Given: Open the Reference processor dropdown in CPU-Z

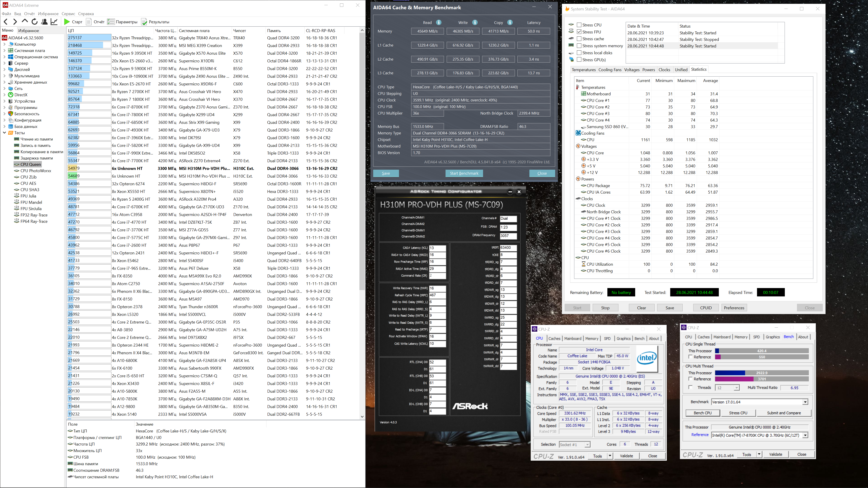Looking at the screenshot, I should pos(805,435).
